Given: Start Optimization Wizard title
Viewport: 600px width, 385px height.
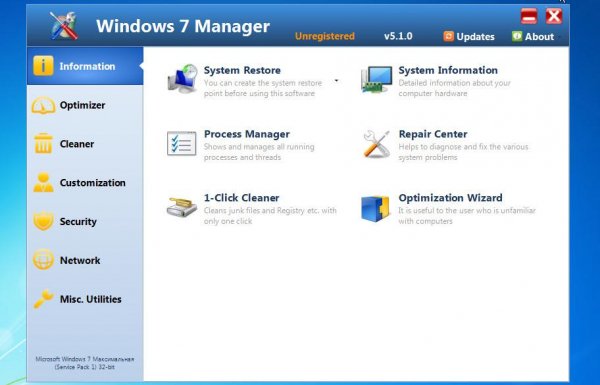Looking at the screenshot, I should pyautogui.click(x=450, y=198).
